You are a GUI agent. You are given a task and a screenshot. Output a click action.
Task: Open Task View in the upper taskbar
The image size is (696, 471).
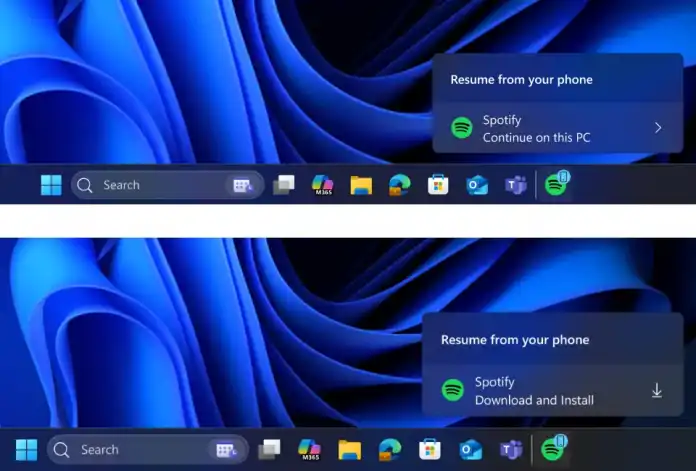284,185
